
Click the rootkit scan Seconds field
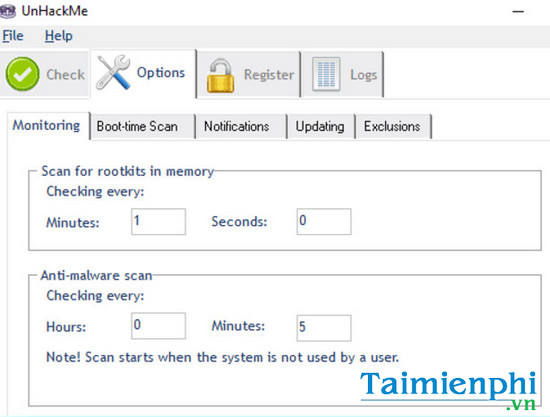coord(324,222)
